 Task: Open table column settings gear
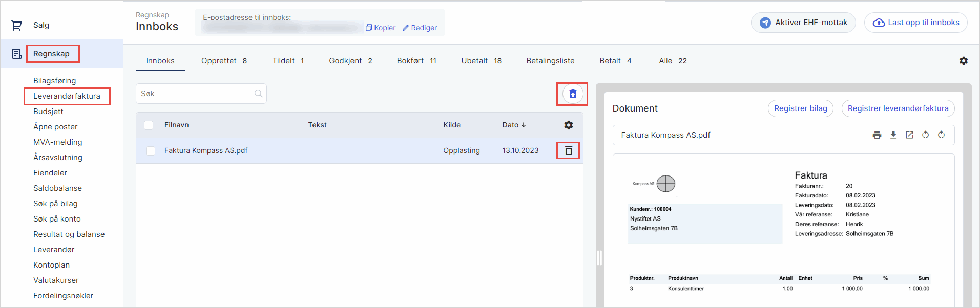(x=569, y=125)
